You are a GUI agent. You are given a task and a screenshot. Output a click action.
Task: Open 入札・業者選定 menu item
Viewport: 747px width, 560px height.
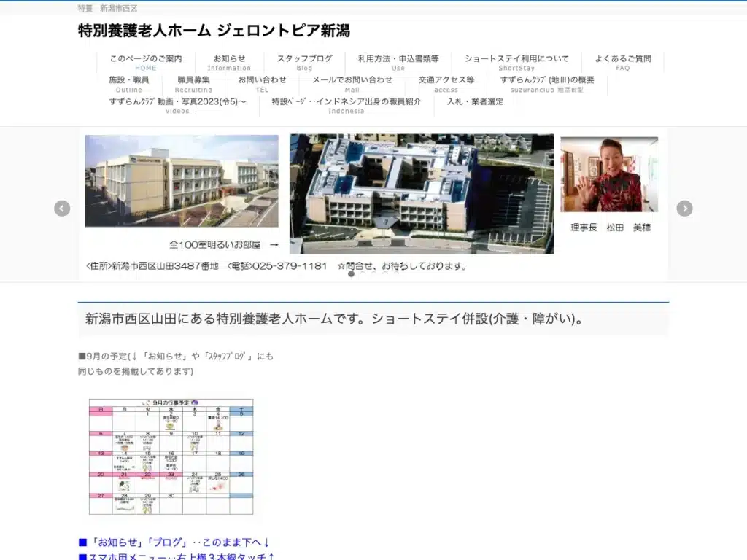pyautogui.click(x=475, y=102)
